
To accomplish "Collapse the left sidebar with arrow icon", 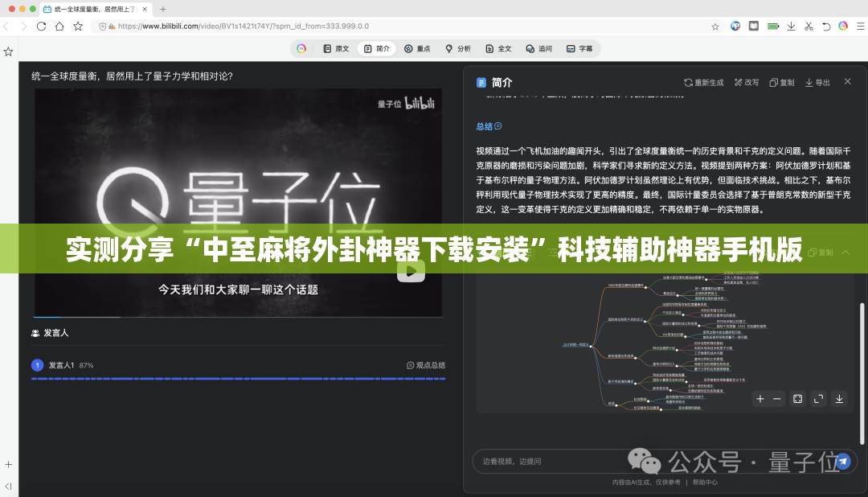I will coord(8,486).
